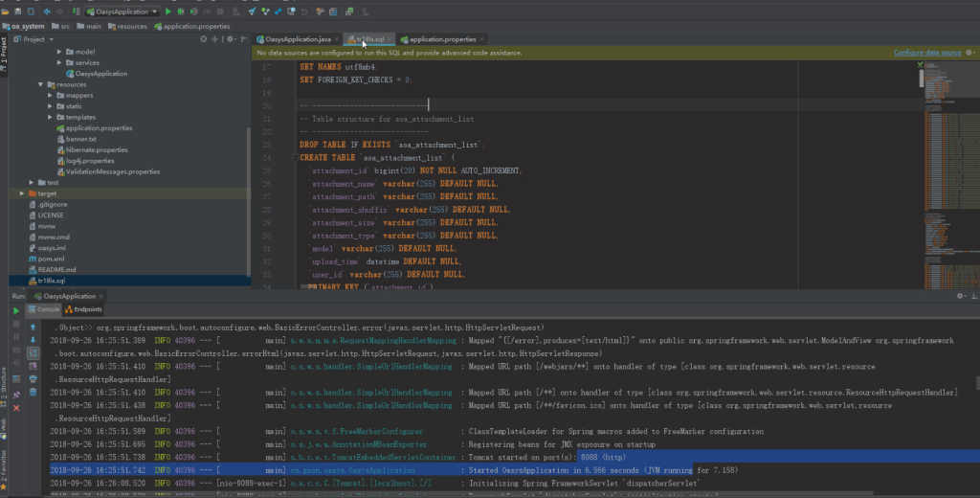The width and height of the screenshot is (980, 498).
Task: Rerun the application with the Run panel green arrow
Action: tap(16, 310)
